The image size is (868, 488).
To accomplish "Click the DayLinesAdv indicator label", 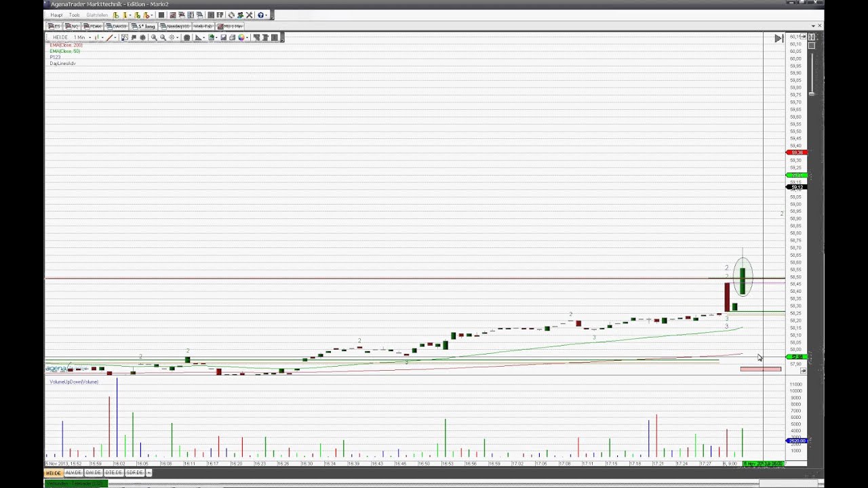I will (62, 63).
